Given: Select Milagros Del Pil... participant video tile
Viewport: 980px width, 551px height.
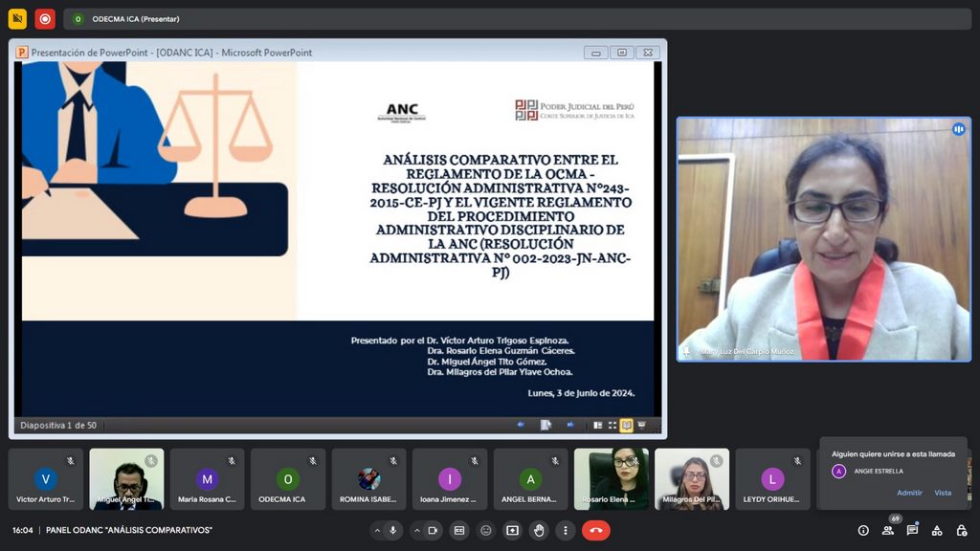Looking at the screenshot, I should click(x=692, y=479).
